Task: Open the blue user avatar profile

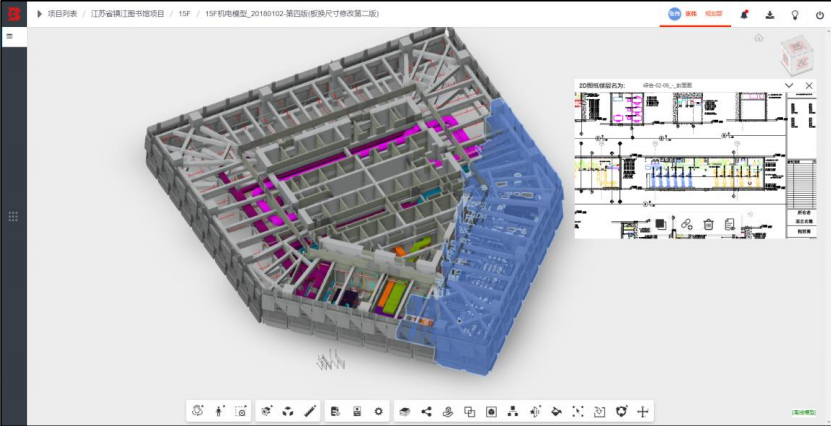Action: point(674,14)
